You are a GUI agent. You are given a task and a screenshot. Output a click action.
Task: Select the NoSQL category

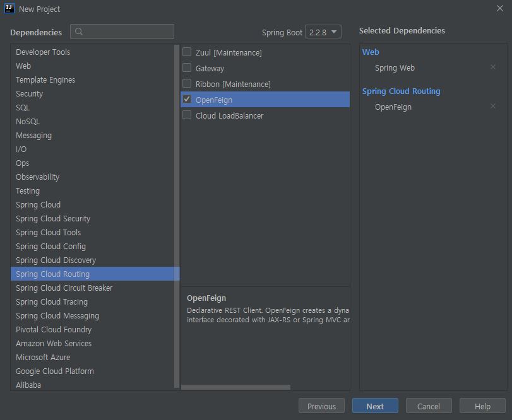[92, 122]
